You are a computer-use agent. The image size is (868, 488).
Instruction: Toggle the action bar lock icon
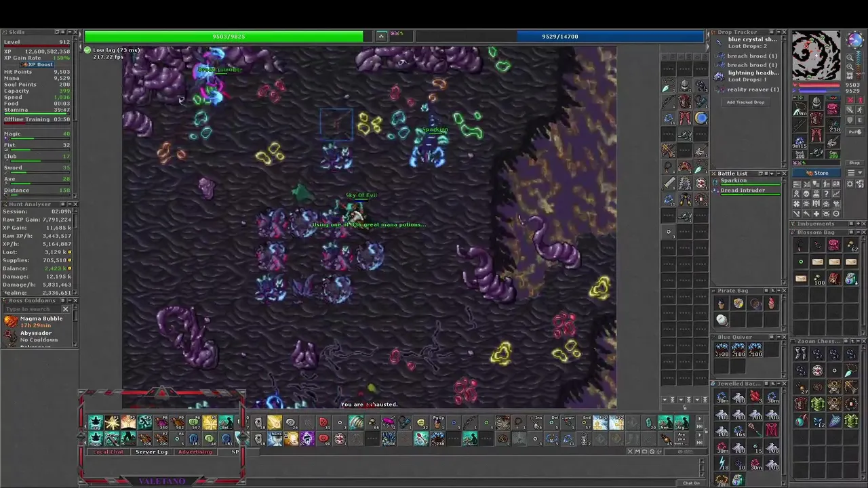pyautogui.click(x=706, y=430)
